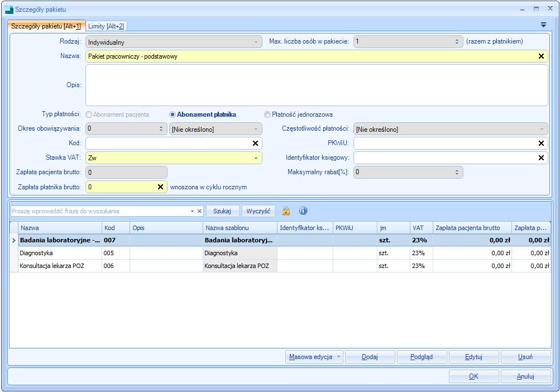The image size is (560, 392).
Task: Click Zapłata pacjenta brutto column header
Action: [472, 228]
